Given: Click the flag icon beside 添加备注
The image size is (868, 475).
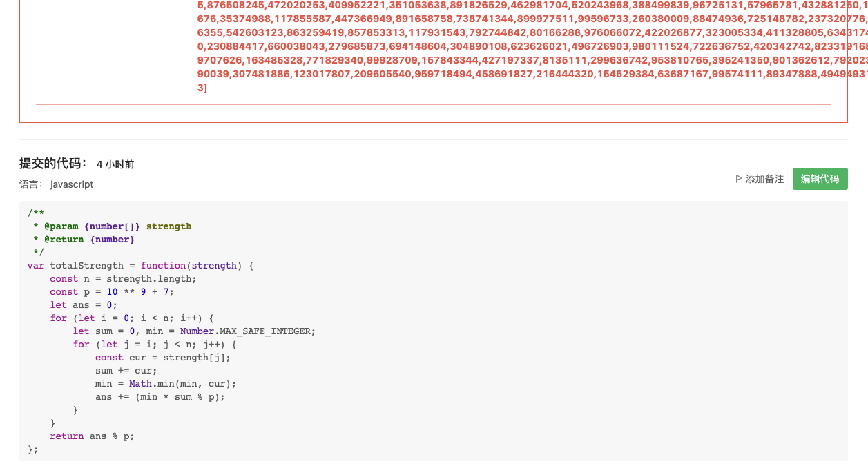Looking at the screenshot, I should pos(739,179).
